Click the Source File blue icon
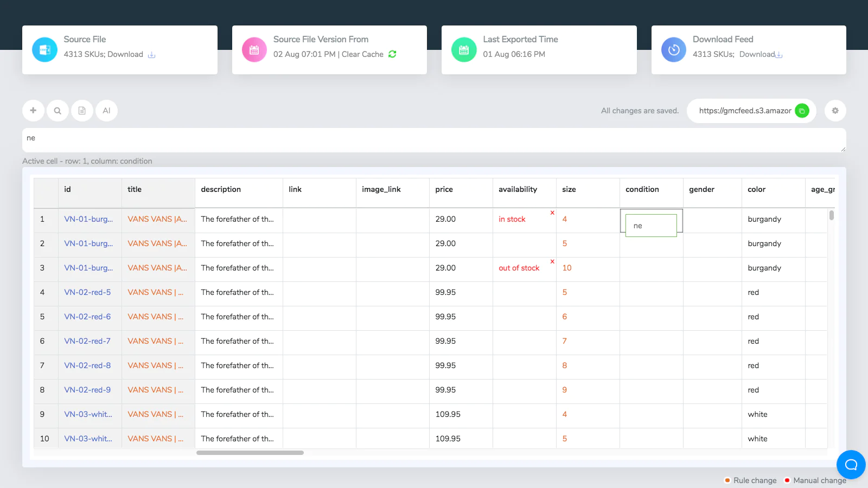868x488 pixels. (x=44, y=50)
